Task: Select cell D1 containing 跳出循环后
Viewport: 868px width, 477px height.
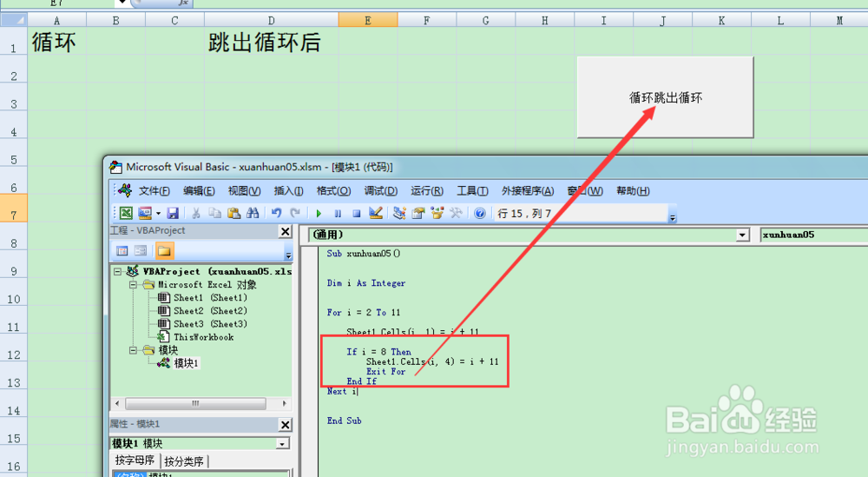Action: coord(271,41)
